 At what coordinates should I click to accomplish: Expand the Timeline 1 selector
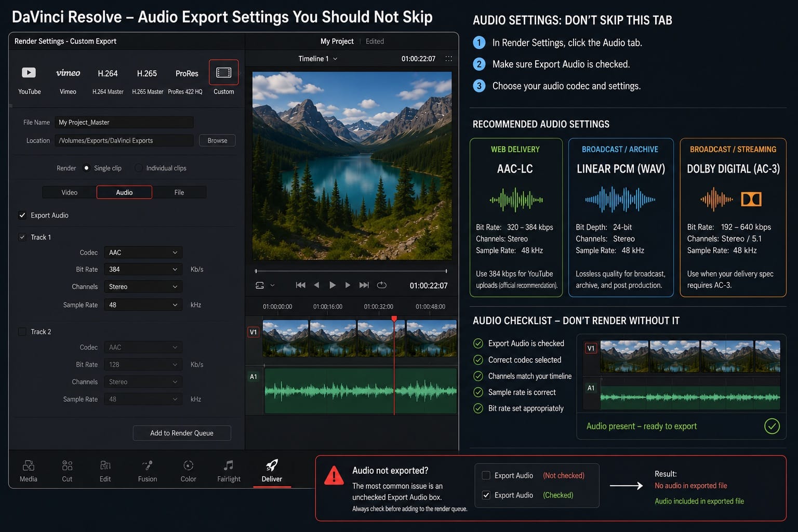click(x=318, y=59)
